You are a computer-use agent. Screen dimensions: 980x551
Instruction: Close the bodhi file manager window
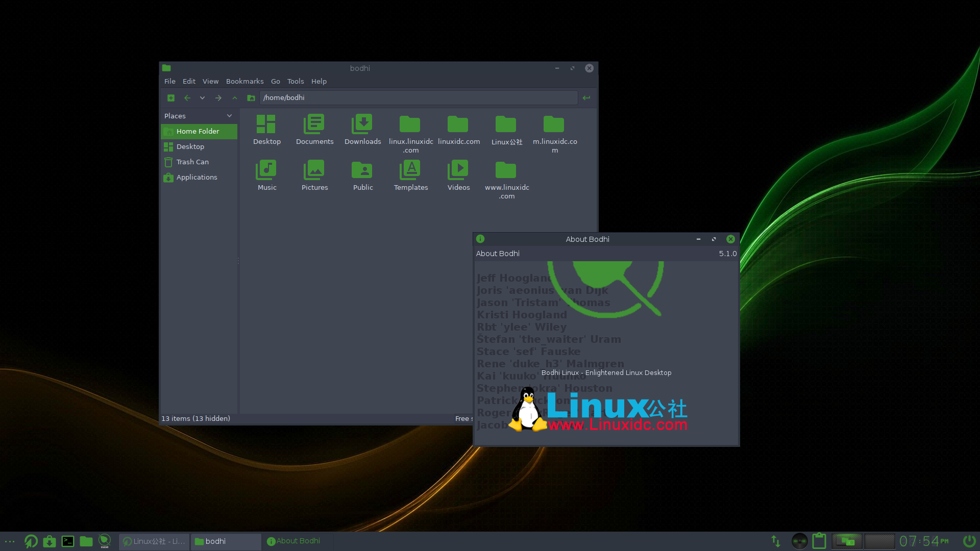[589, 68]
